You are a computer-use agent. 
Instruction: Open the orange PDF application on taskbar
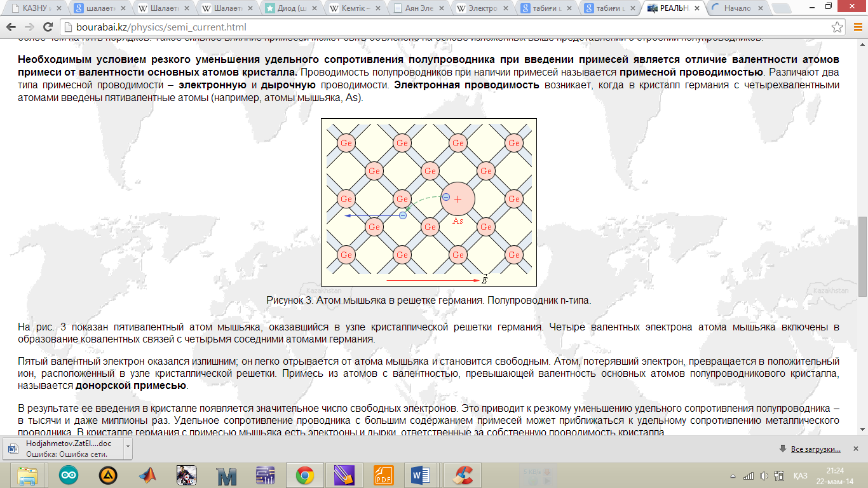384,475
